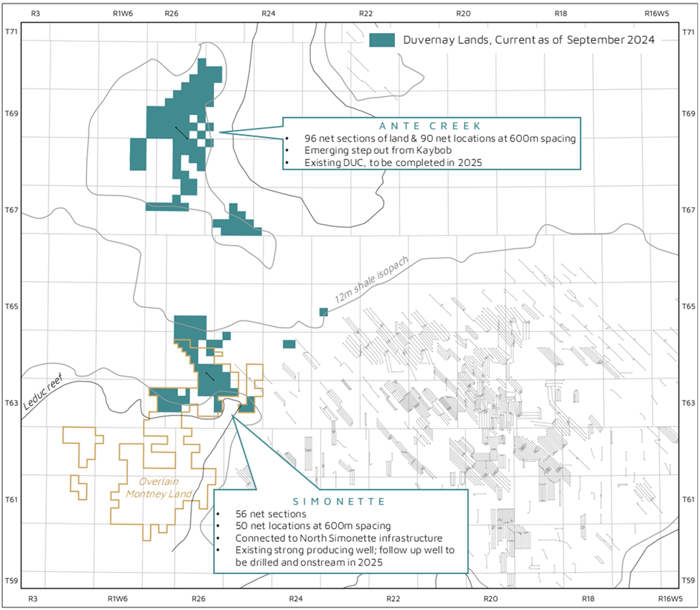Click the small isolated teal square near the isopach label
The height and width of the screenshot is (610, 700).
click(x=324, y=312)
